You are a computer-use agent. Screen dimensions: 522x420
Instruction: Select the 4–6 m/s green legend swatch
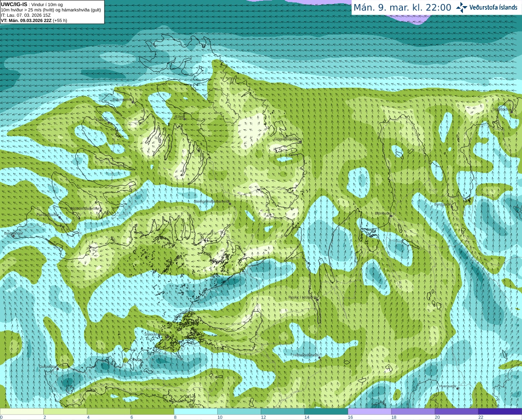109,411
